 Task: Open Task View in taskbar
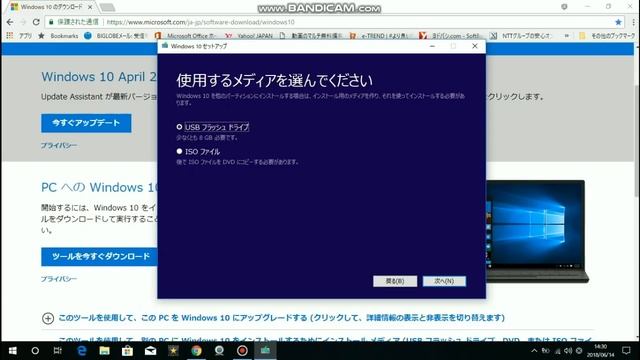pos(58,351)
